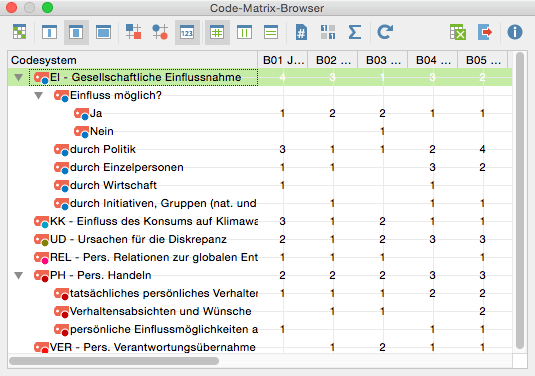The width and height of the screenshot is (535, 376).
Task: Click the export arrow icon
Action: [485, 32]
